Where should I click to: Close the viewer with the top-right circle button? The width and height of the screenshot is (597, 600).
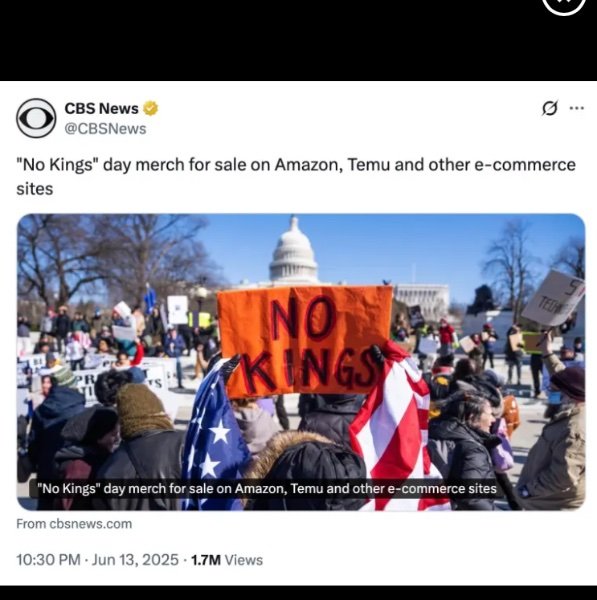coord(564,4)
